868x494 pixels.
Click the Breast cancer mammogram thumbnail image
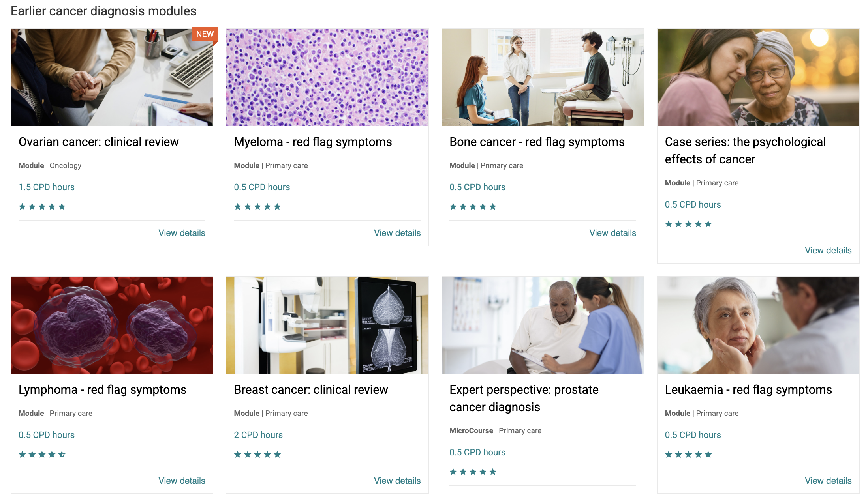327,325
